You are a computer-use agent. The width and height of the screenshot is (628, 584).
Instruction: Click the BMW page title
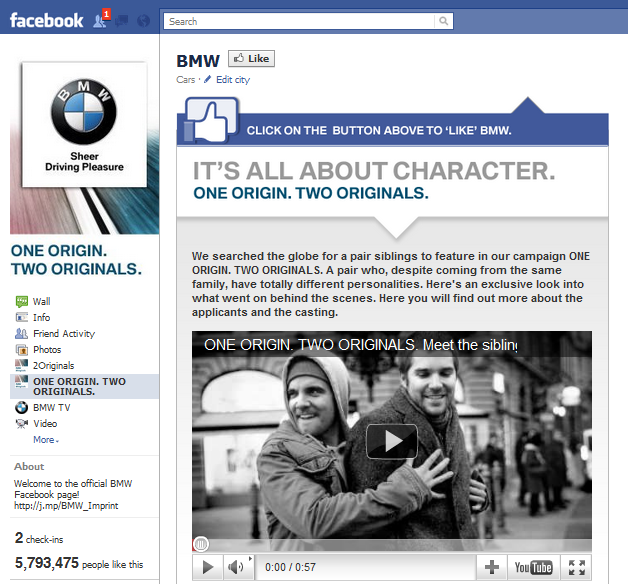[198, 61]
